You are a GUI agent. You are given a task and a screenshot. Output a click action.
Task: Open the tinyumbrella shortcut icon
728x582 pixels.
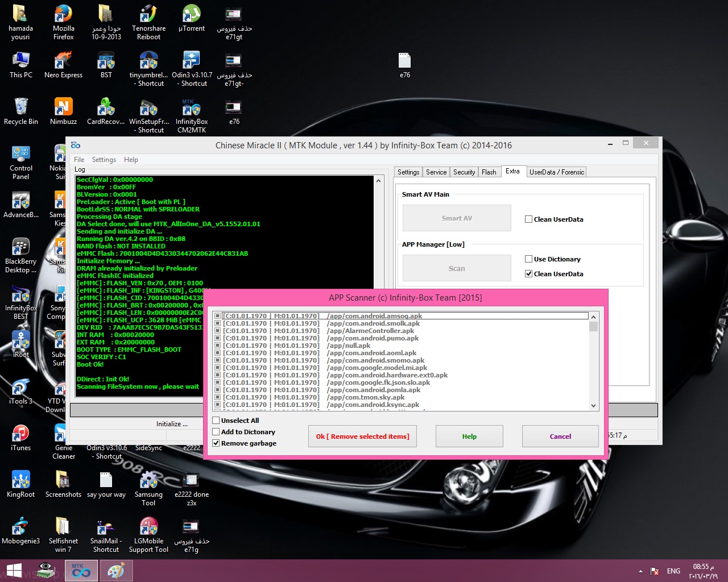tap(148, 69)
